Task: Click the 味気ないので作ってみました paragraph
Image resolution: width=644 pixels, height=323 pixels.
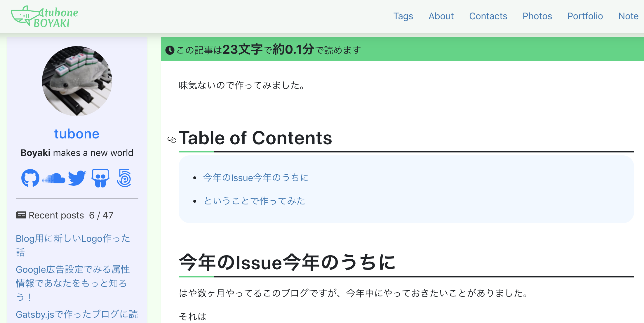Action: pos(242,85)
